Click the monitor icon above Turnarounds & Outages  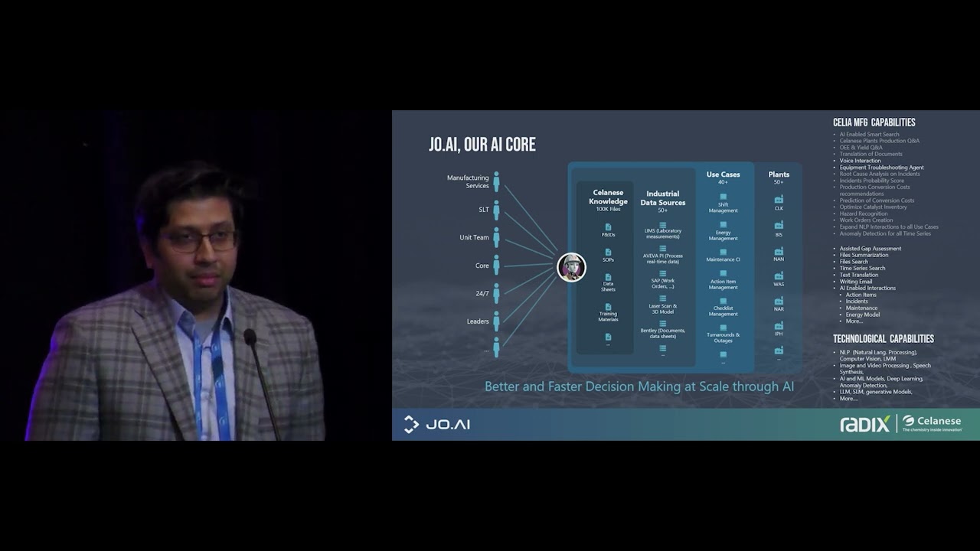[x=723, y=328]
